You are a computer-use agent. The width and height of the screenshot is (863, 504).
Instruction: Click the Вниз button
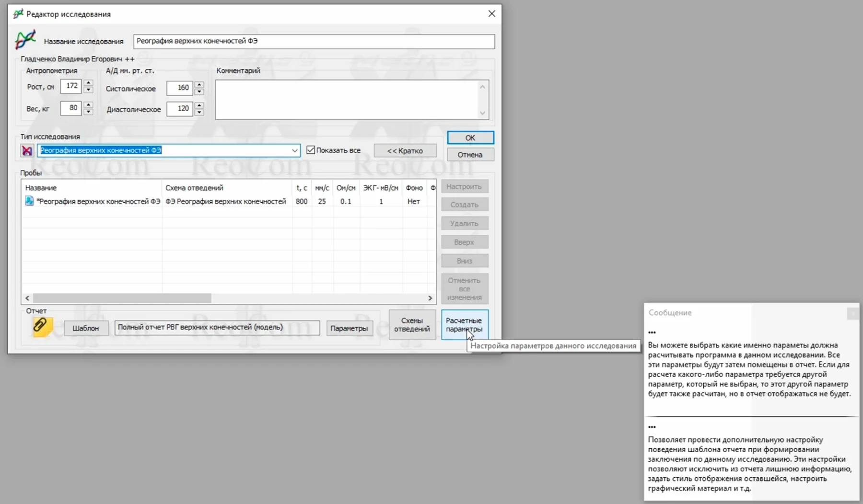click(x=465, y=261)
